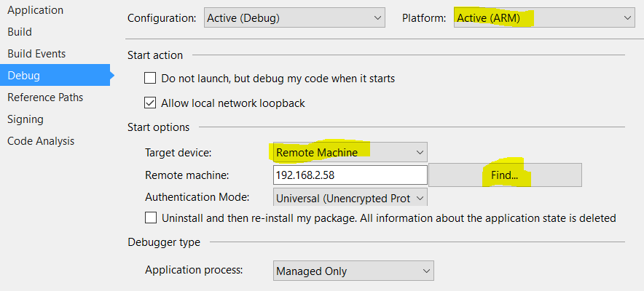
Task: Enable Uninstall and then re-install my package
Action: point(151,218)
